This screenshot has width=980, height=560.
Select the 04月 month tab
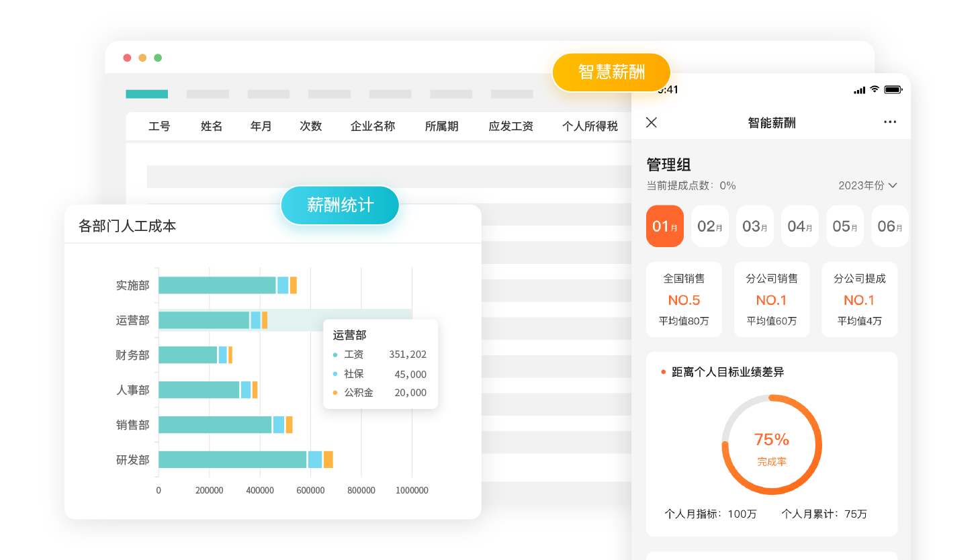click(x=800, y=226)
